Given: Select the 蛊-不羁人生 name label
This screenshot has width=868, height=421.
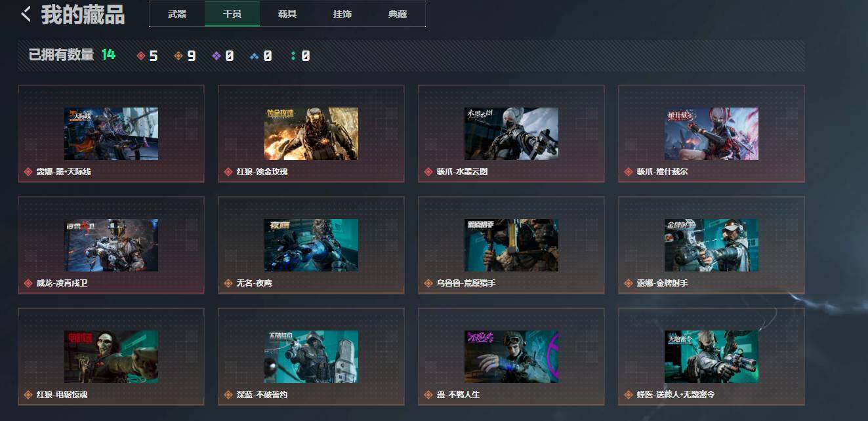Looking at the screenshot, I should point(458,395).
